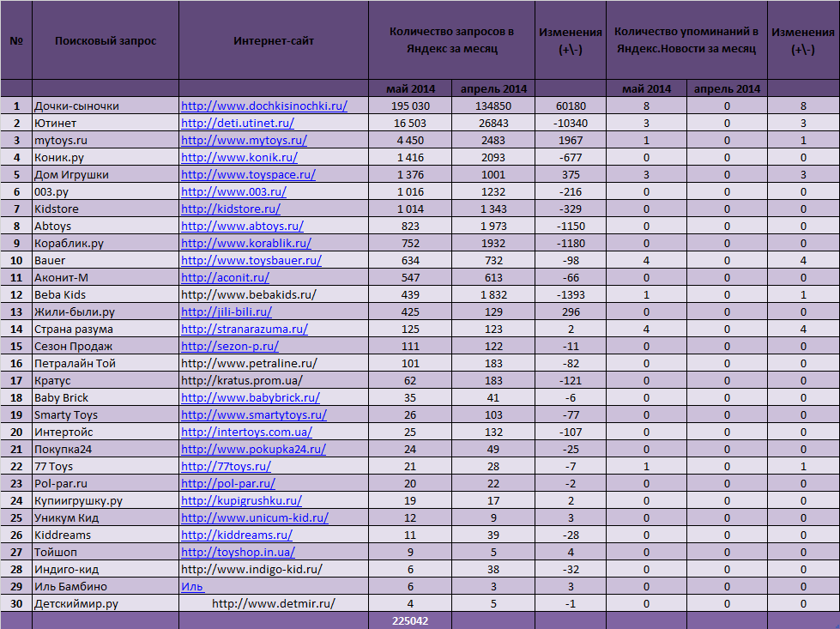Follow the smartytoys.ru link
The image size is (840, 629).
point(253,414)
